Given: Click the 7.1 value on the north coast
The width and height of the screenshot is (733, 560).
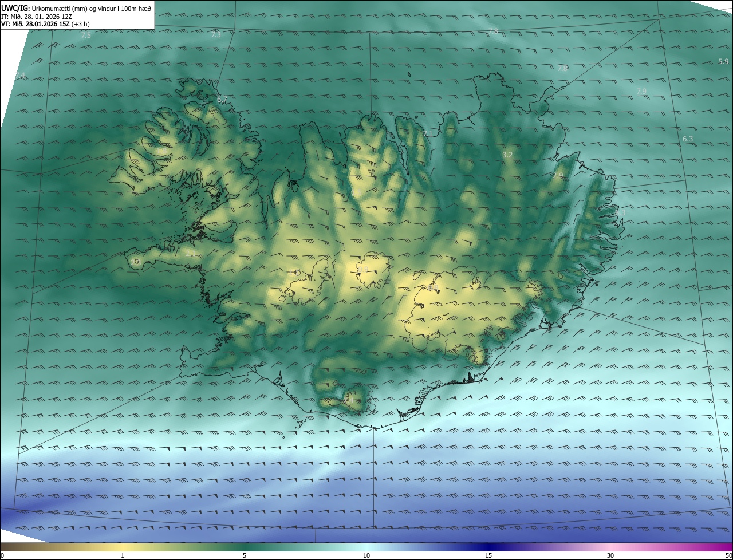Looking at the screenshot, I should [427, 133].
